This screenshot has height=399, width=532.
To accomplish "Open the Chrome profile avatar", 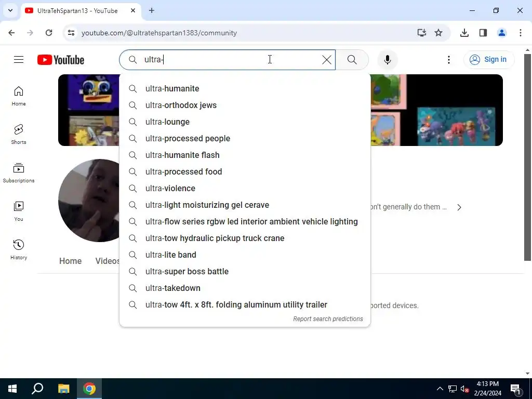I will pyautogui.click(x=501, y=33).
